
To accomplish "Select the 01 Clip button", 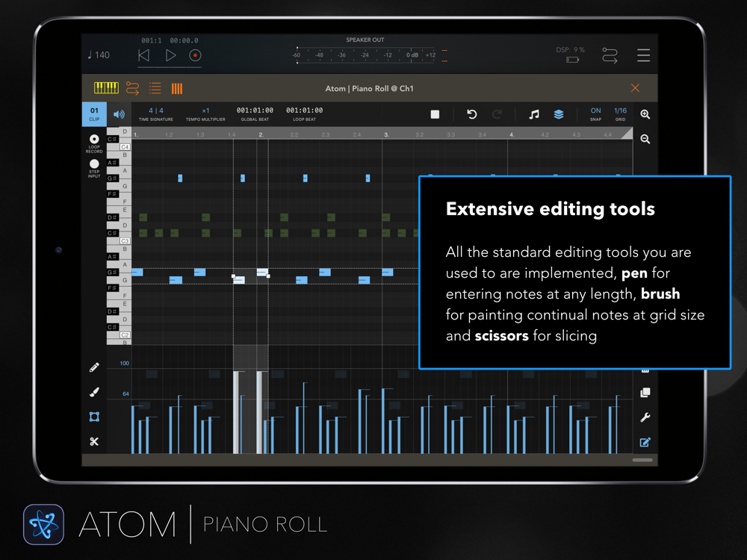I will [94, 113].
